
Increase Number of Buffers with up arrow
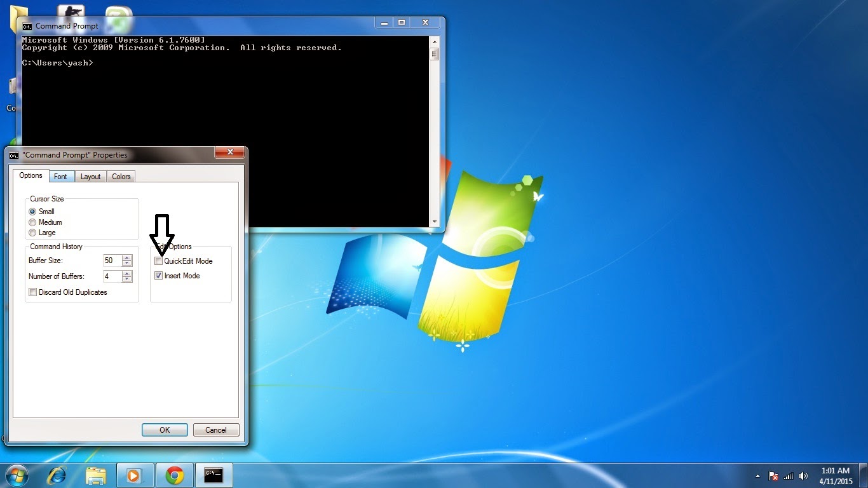(x=127, y=274)
